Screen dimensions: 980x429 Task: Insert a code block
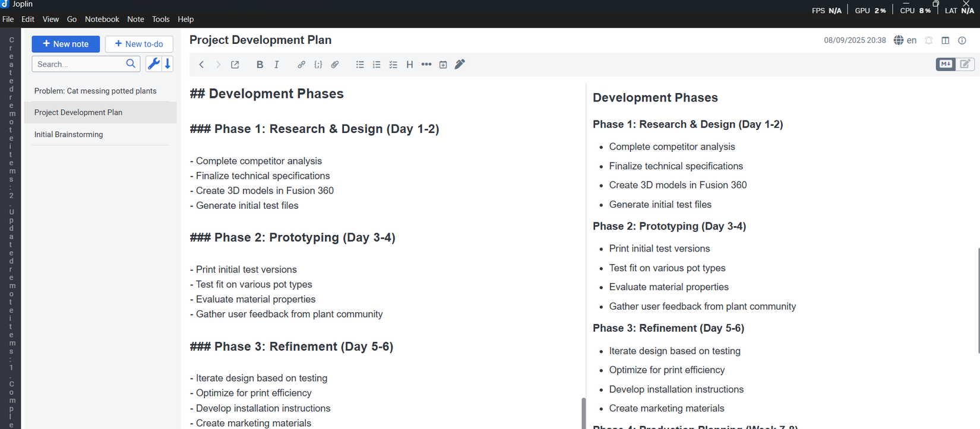point(318,65)
